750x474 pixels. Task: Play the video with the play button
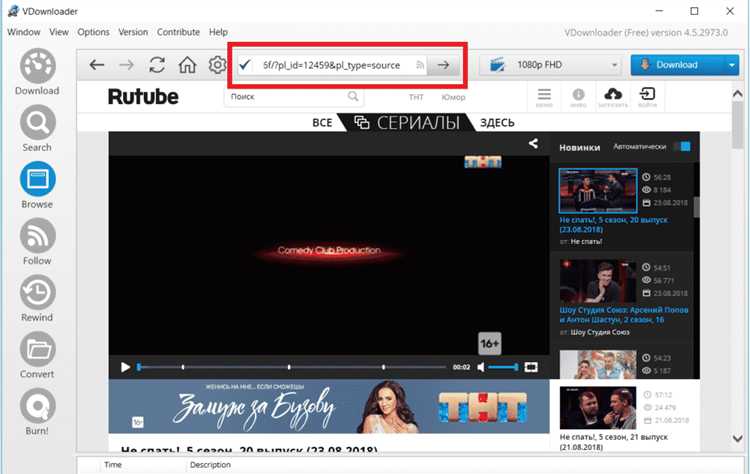(x=125, y=367)
